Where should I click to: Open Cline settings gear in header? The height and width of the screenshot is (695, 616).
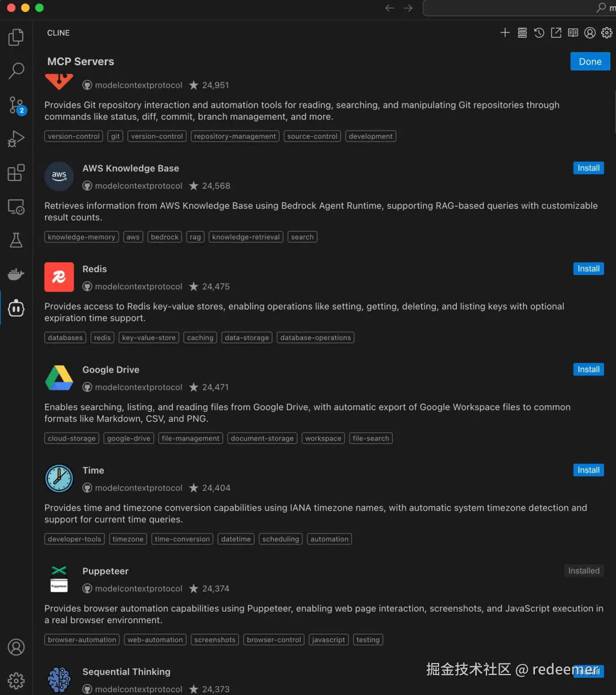[x=607, y=33]
